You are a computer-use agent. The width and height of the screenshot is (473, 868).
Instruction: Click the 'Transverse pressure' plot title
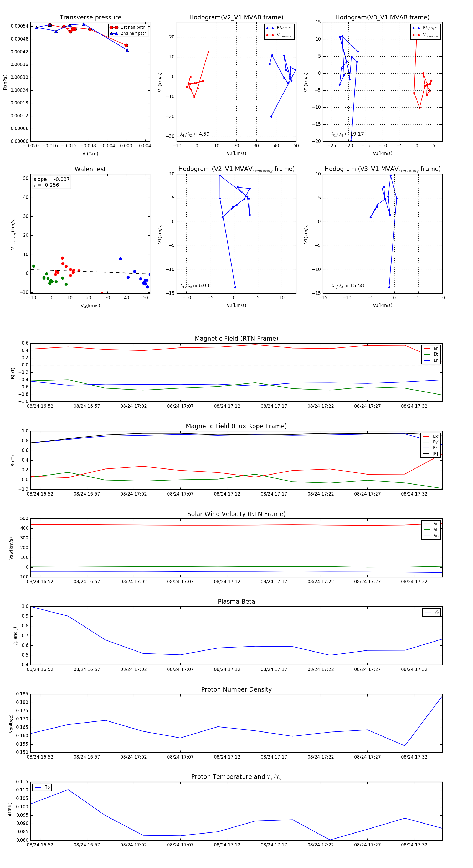(90, 17)
